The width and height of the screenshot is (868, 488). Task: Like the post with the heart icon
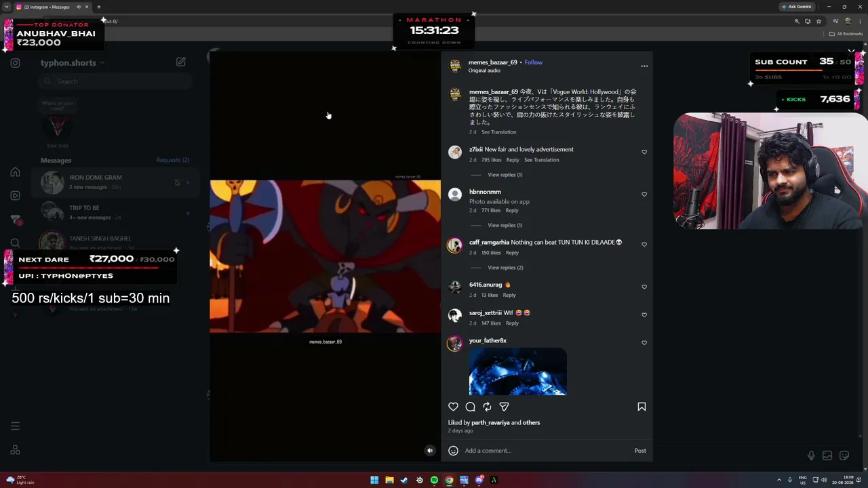[x=453, y=407]
